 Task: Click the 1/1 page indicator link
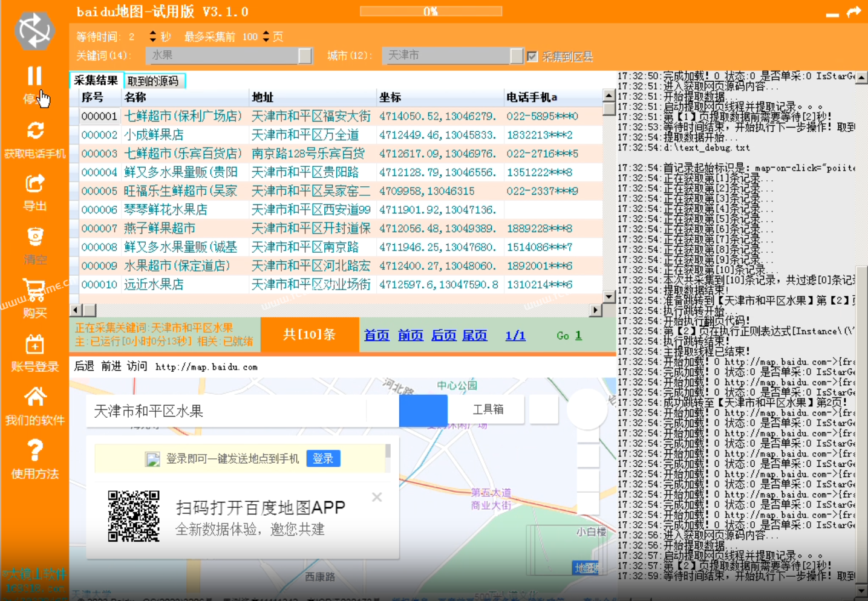[515, 335]
